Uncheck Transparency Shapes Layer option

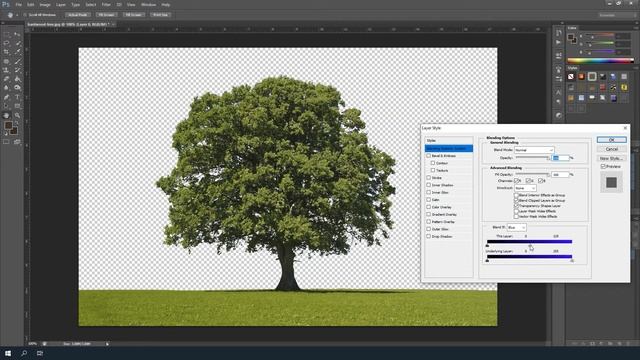(x=516, y=206)
